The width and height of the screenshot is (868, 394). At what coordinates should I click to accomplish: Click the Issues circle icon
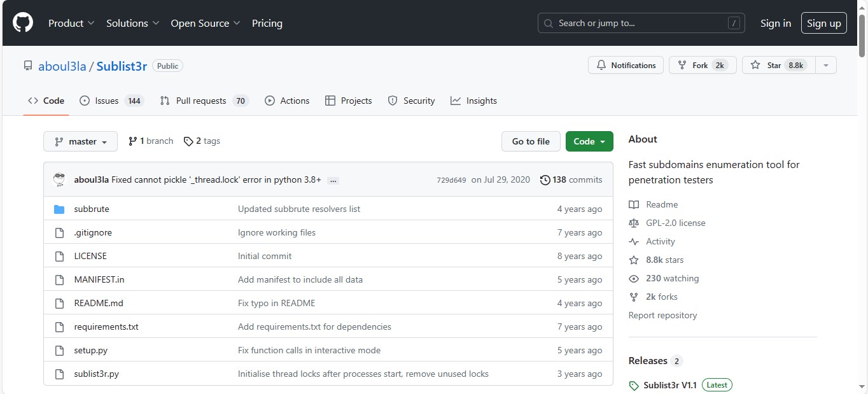tap(83, 101)
